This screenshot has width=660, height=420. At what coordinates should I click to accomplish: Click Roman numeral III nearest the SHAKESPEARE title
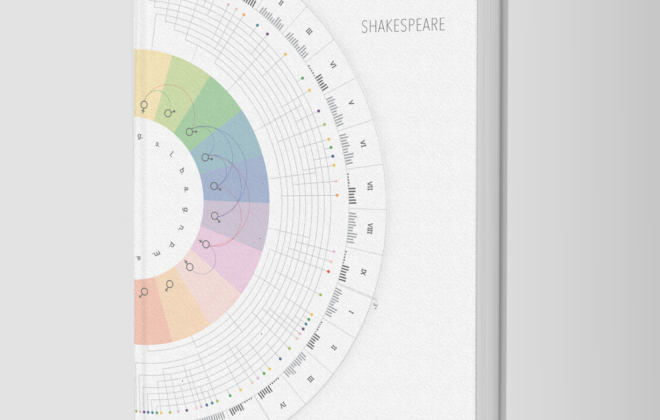pos(309,32)
